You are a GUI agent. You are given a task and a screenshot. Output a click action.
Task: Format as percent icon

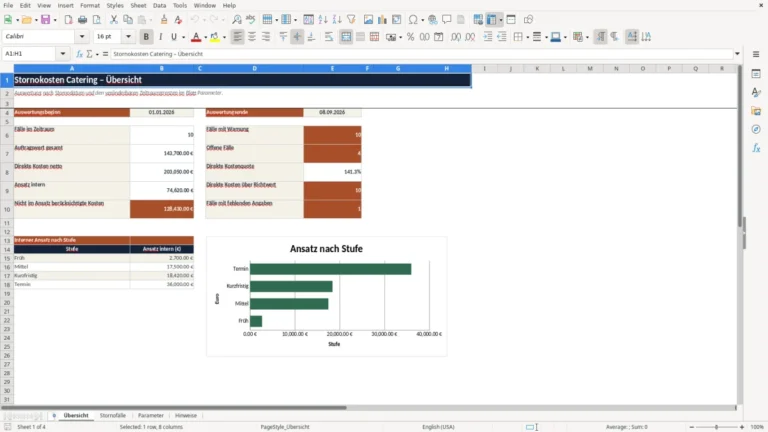(410, 37)
